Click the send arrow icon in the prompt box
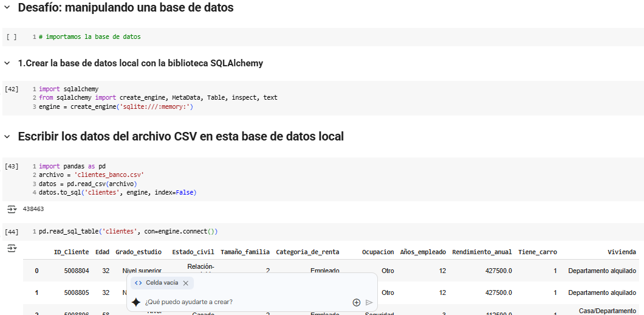644x315 pixels. [369, 302]
